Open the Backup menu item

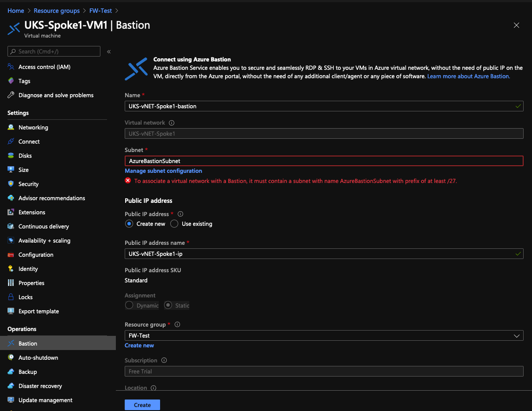(x=28, y=372)
